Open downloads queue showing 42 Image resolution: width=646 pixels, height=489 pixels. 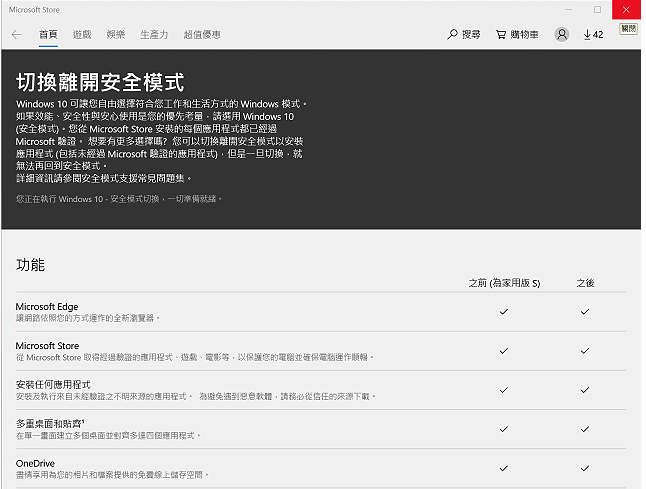(593, 35)
